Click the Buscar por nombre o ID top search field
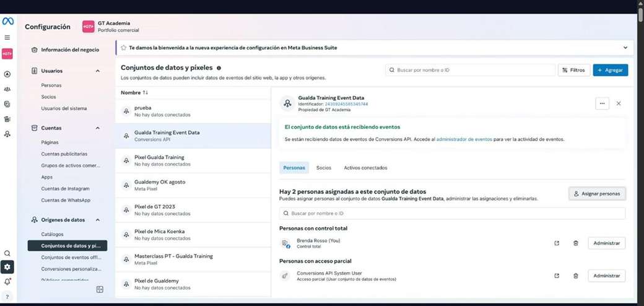 pos(470,70)
